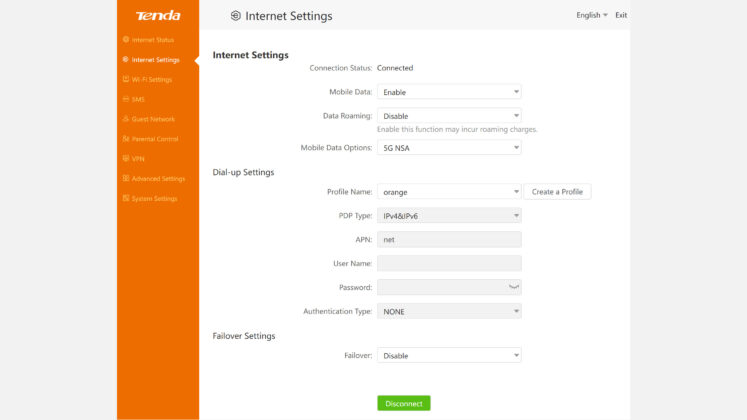
Task: Open Profile Name dropdown showing orange
Action: pyautogui.click(x=449, y=191)
